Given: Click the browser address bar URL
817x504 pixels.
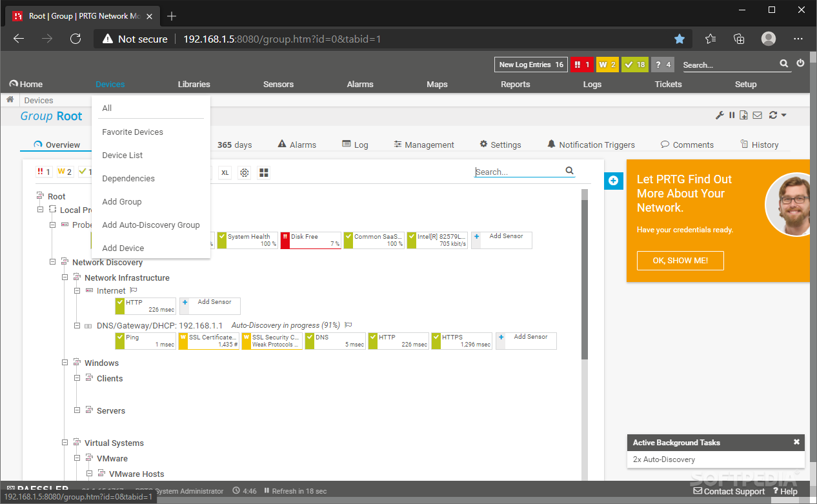Looking at the screenshot, I should [282, 39].
